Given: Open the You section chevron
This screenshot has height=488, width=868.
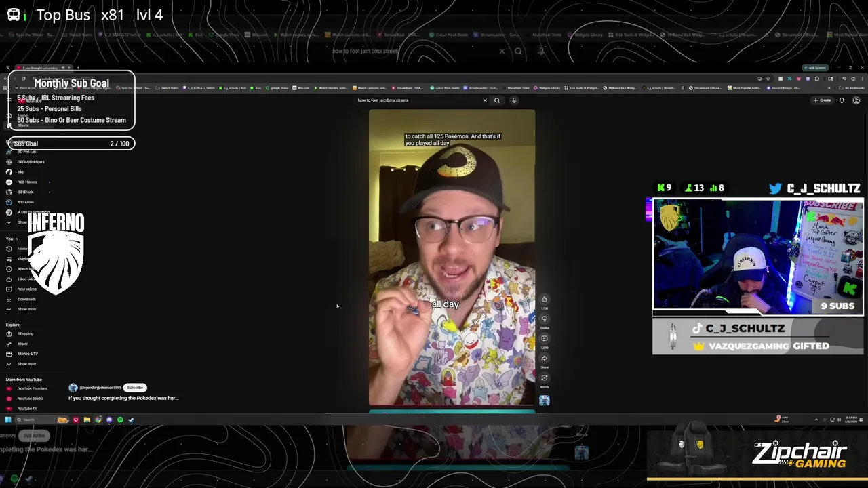Looking at the screenshot, I should [17, 239].
